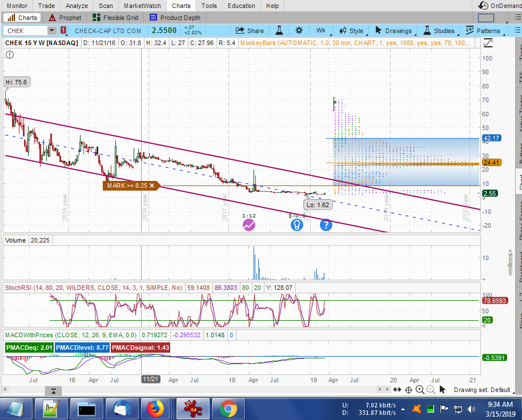The height and width of the screenshot is (420, 522).
Task: Toggle the lower studies collapse arrow button
Action: coord(53,391)
